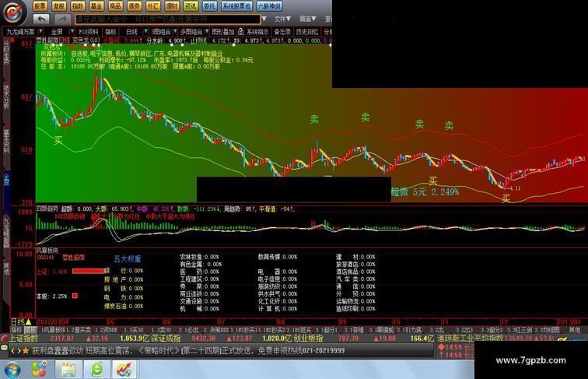588x379 pixels.
Task: Open the 外汇 button
Action: tap(152, 6)
